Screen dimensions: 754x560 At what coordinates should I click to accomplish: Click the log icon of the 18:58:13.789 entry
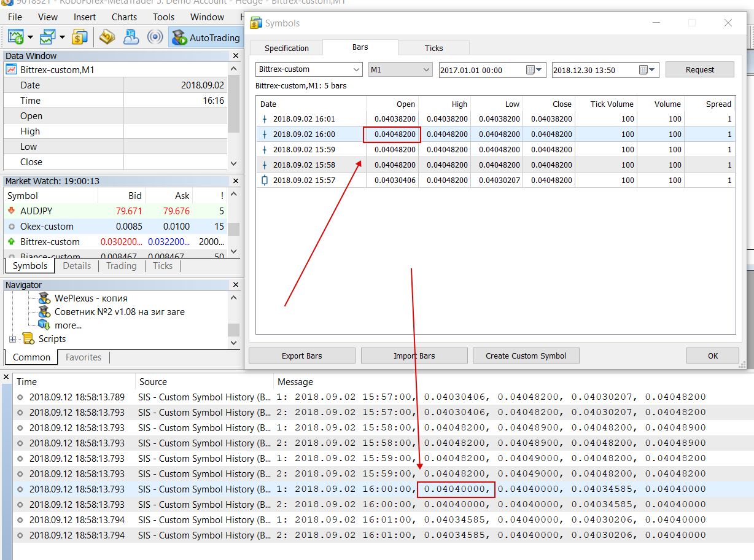point(20,397)
